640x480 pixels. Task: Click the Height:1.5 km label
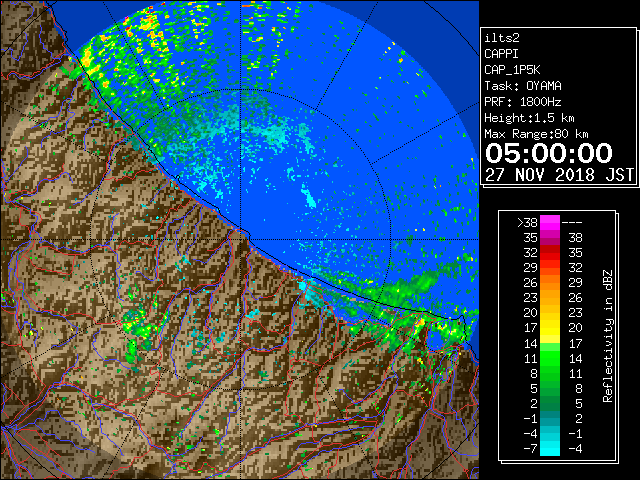pos(529,118)
